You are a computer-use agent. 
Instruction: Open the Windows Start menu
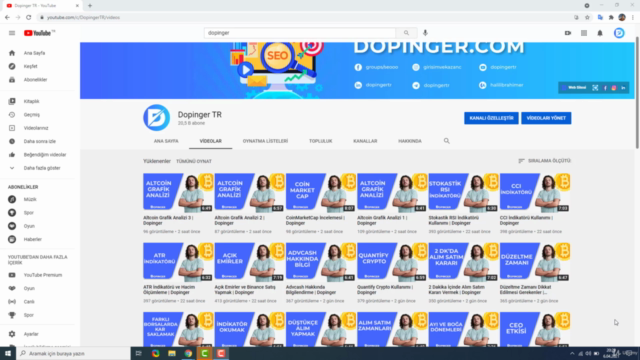click(7, 353)
